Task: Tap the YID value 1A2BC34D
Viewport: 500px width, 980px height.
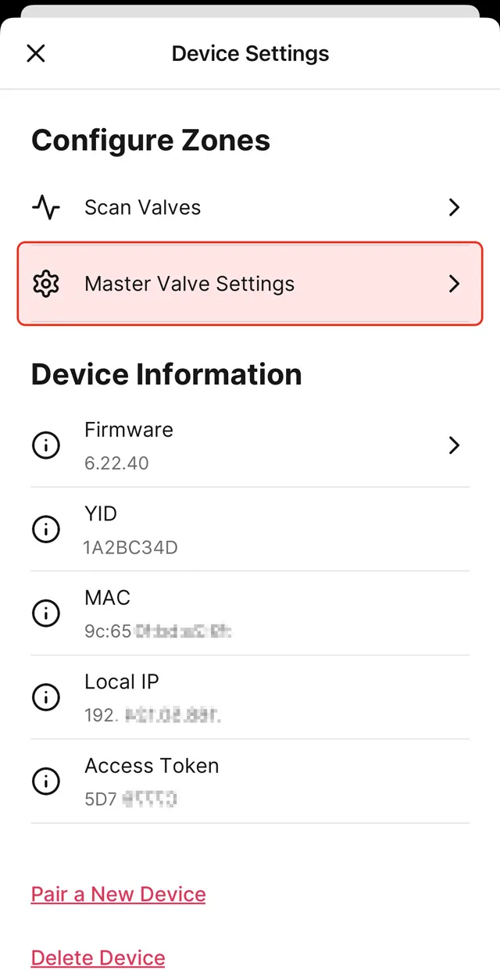Action: (130, 548)
